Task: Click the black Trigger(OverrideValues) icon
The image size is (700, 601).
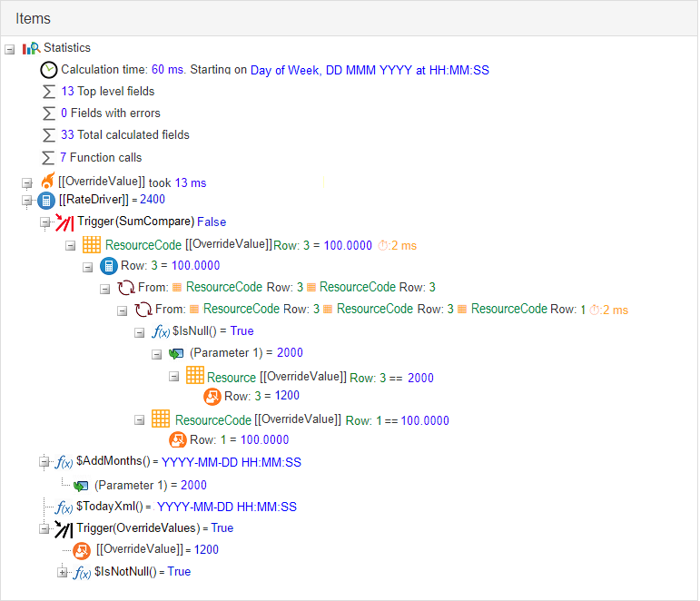Action: pyautogui.click(x=64, y=528)
